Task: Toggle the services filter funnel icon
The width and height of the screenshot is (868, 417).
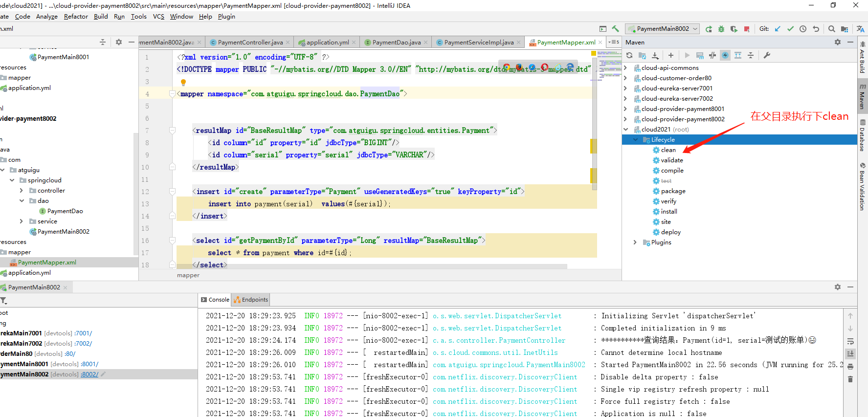Action: pos(3,300)
